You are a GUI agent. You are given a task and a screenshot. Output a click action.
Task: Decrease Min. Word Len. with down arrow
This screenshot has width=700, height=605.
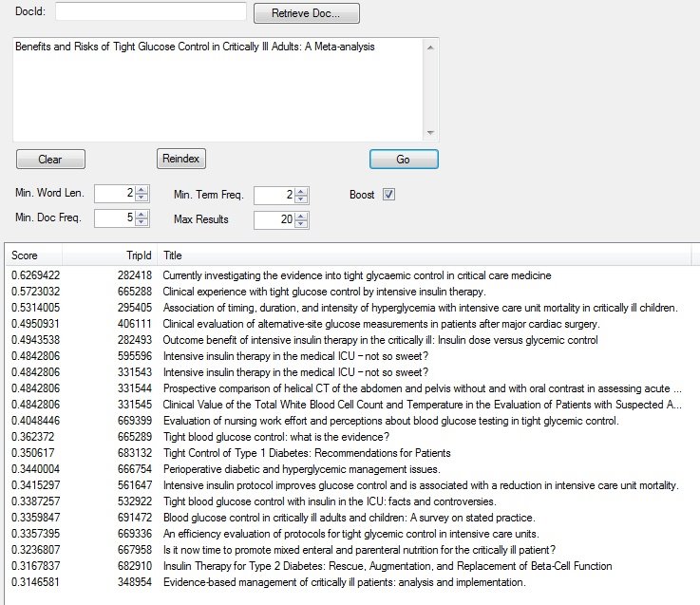coord(142,199)
